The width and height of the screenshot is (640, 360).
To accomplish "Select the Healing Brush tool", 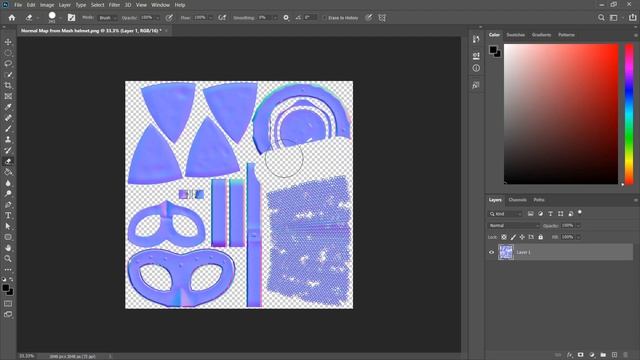I will [x=8, y=118].
